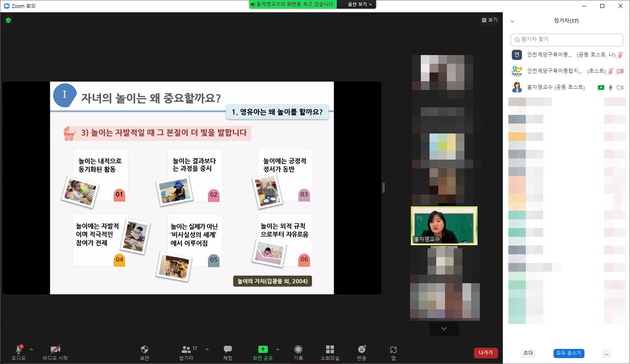Viewport: 630px width, 364px height.
Task: Toggle the 참가자 participants panel button
Action: click(x=186, y=350)
